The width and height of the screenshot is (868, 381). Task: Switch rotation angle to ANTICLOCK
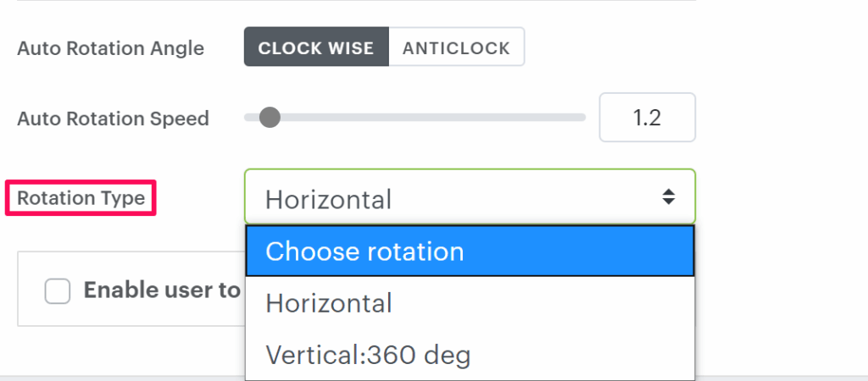[x=456, y=47]
